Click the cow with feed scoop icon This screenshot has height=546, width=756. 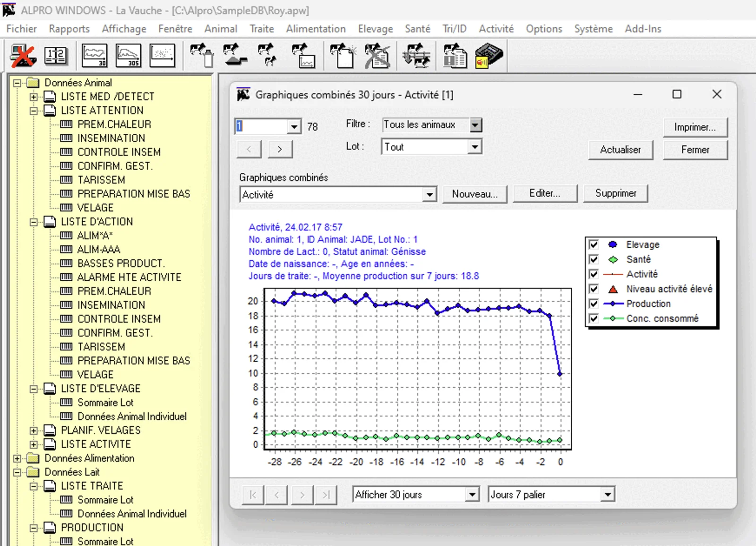(x=235, y=55)
